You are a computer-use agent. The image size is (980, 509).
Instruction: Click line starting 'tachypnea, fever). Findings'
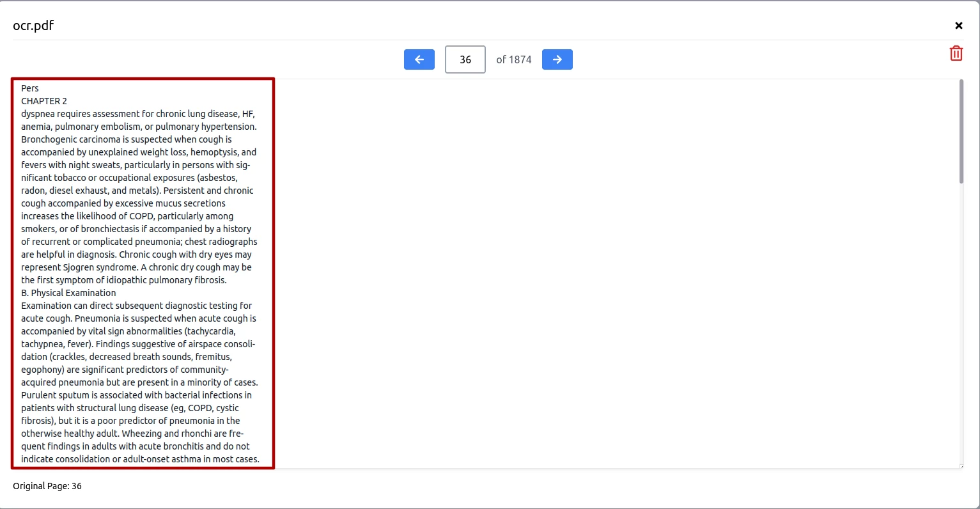coord(138,344)
